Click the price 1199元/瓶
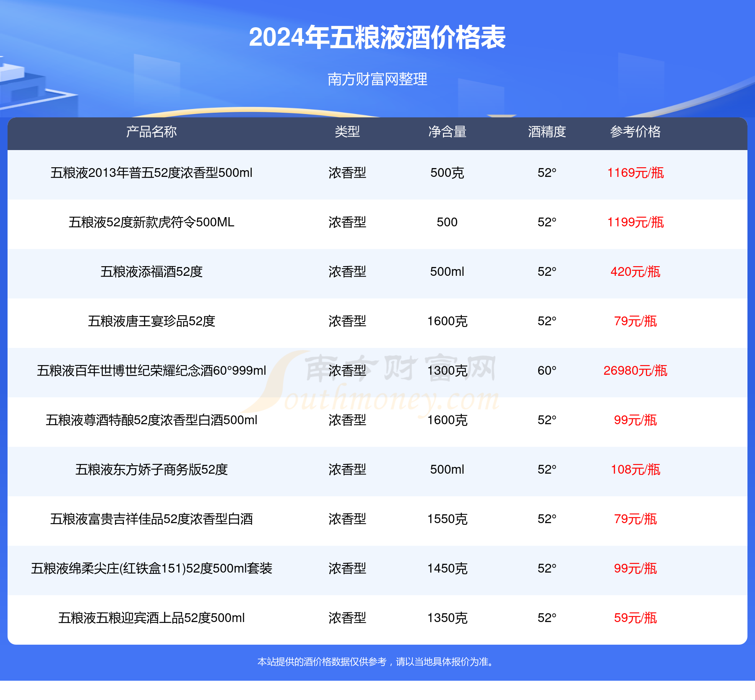The image size is (755, 700). [635, 222]
